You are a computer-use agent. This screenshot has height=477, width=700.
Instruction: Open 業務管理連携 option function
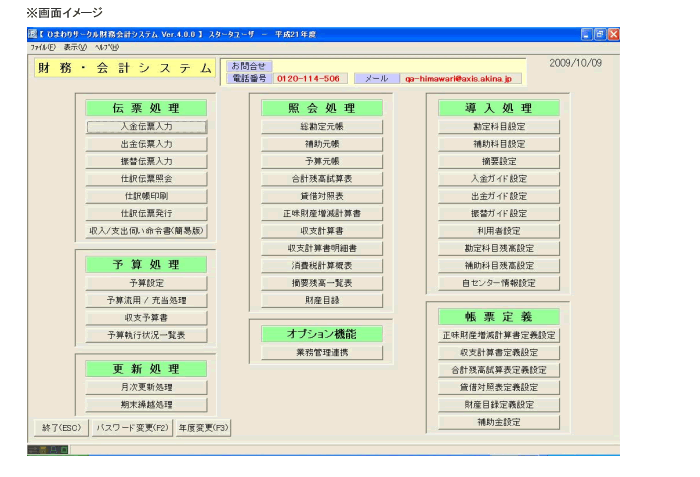coord(322,353)
